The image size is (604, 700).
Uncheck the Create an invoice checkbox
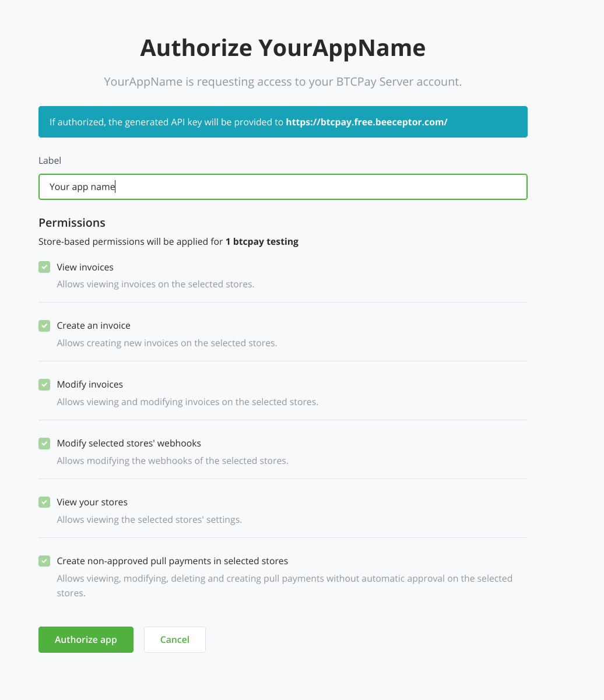pyautogui.click(x=44, y=325)
